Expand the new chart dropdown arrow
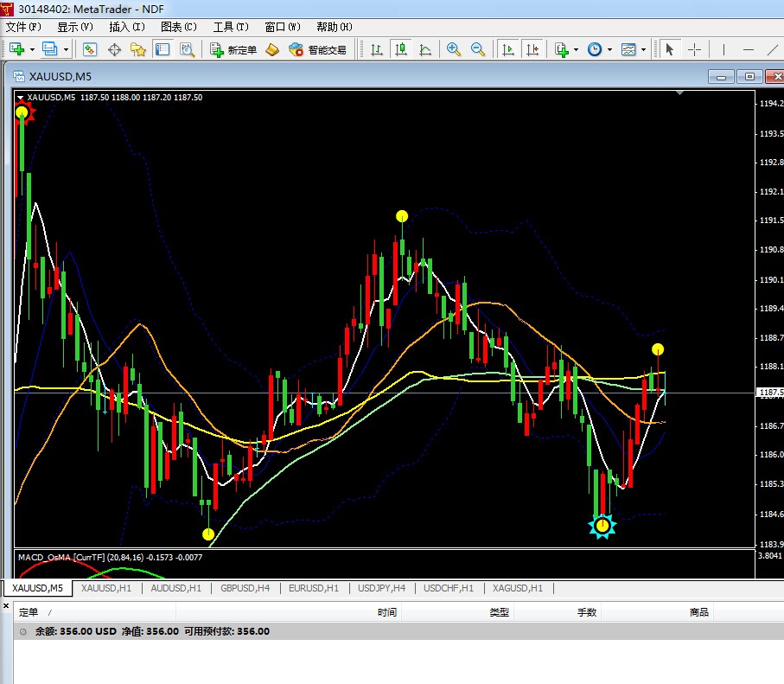 [32, 50]
